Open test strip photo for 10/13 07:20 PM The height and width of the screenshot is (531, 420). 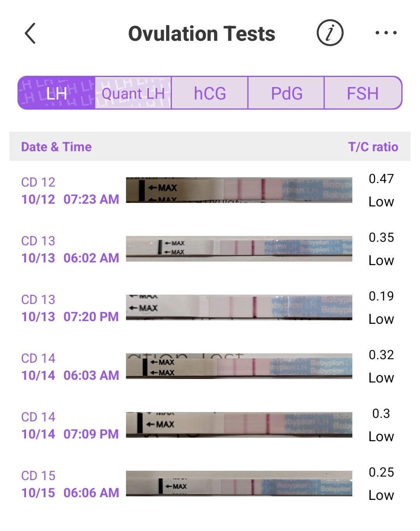tap(239, 307)
